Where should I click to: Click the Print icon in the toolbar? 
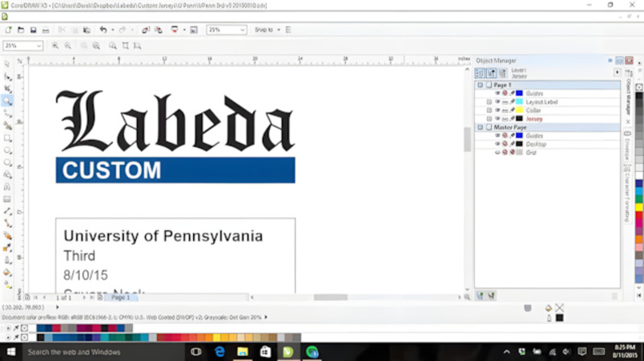pyautogui.click(x=46, y=30)
